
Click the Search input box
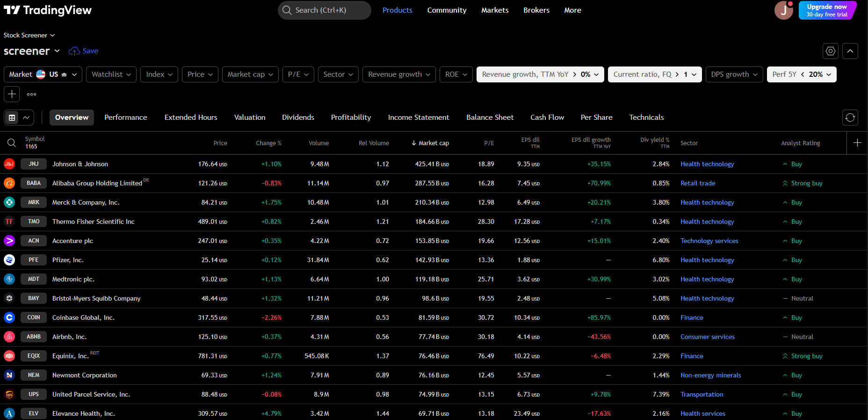325,10
